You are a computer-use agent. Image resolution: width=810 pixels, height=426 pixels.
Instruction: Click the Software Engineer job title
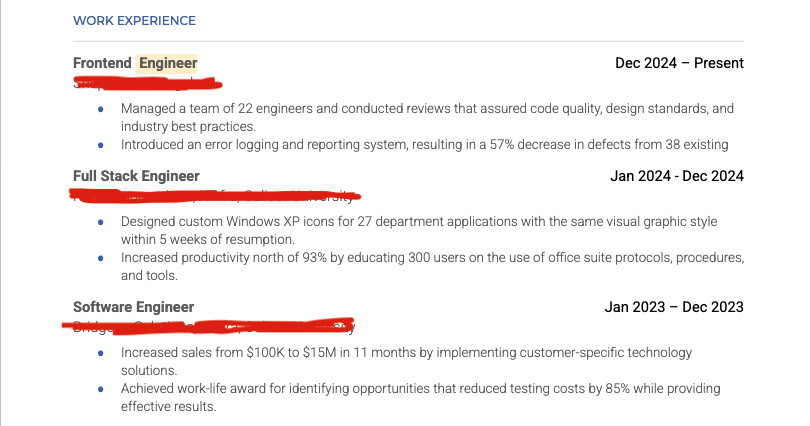133,307
